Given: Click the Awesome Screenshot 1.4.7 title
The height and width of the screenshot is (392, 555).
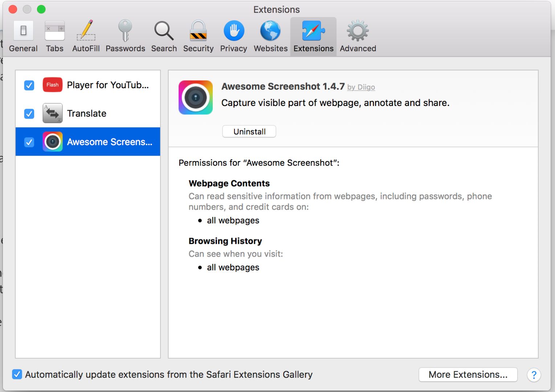Looking at the screenshot, I should click(x=283, y=86).
